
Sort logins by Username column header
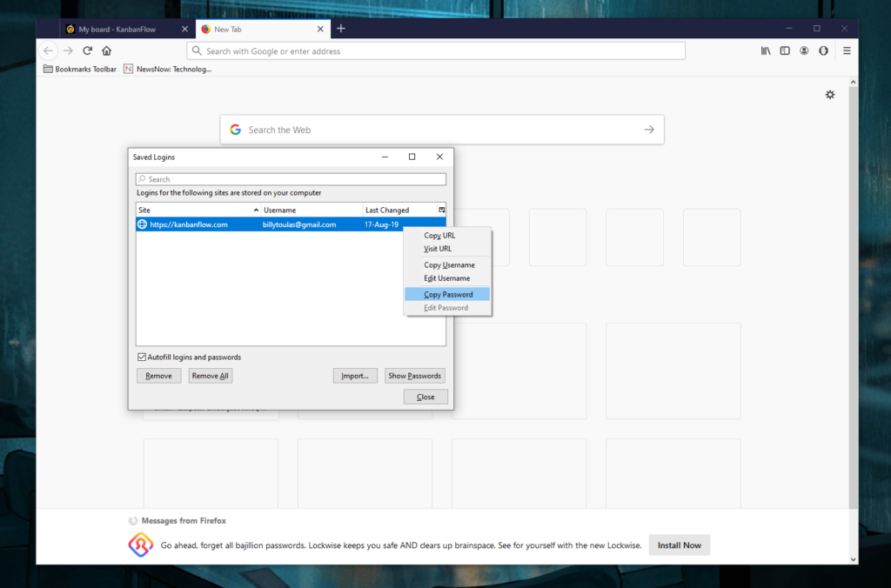tap(312, 210)
